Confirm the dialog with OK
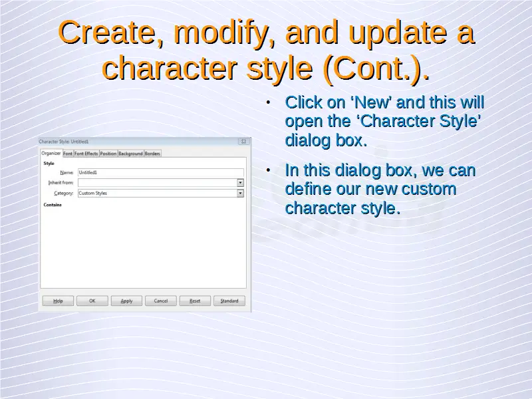 92,301
